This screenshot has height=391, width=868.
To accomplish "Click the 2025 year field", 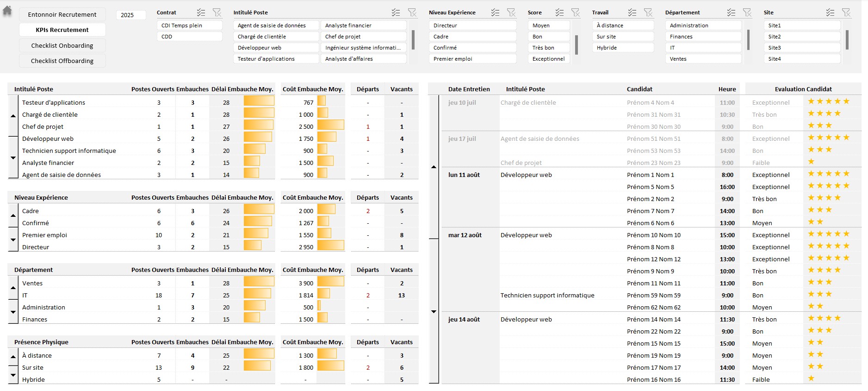I will pyautogui.click(x=130, y=15).
